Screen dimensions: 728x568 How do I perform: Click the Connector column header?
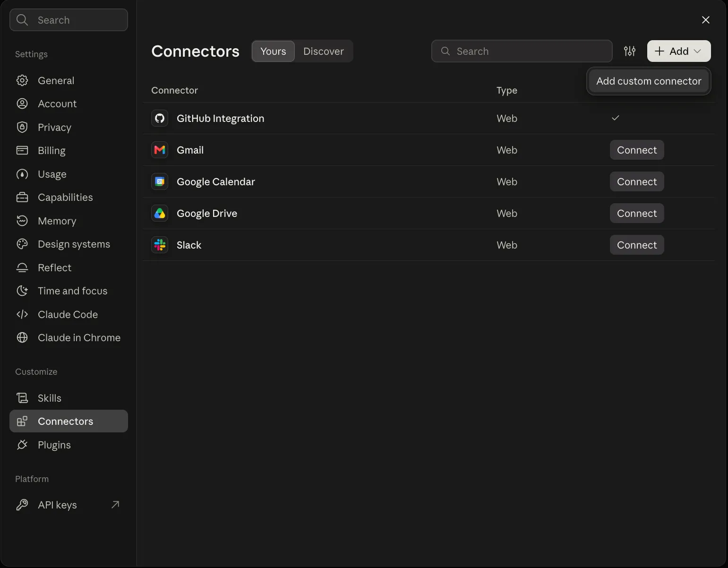(174, 90)
